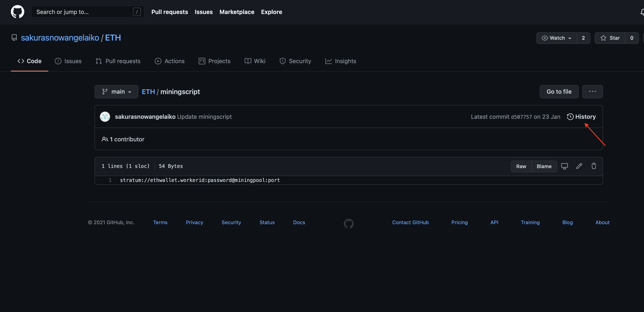Screen dimensions: 644x312
Task: Click the slash shortcut key icon
Action: click(137, 12)
